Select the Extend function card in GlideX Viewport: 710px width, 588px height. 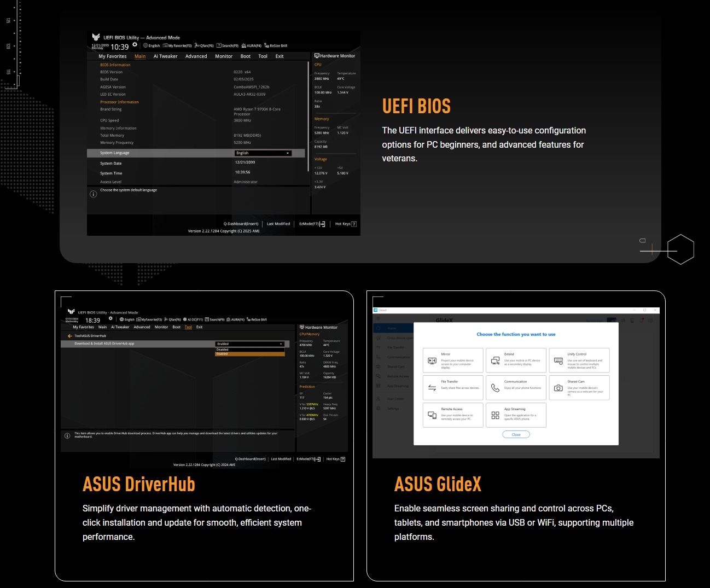coord(516,360)
